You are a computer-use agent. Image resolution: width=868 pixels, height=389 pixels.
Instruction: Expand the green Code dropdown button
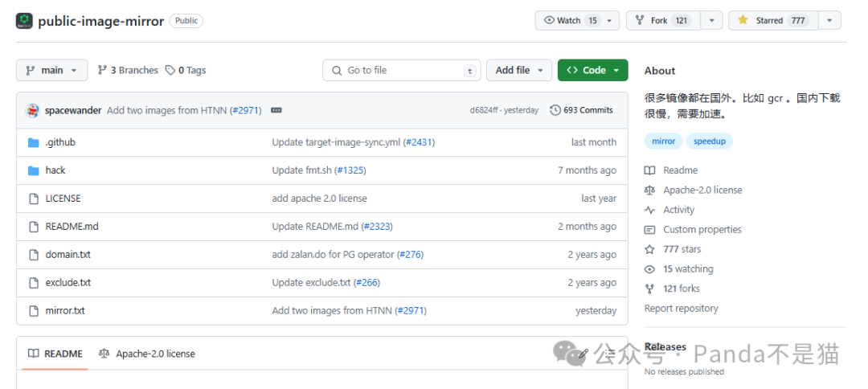(592, 71)
